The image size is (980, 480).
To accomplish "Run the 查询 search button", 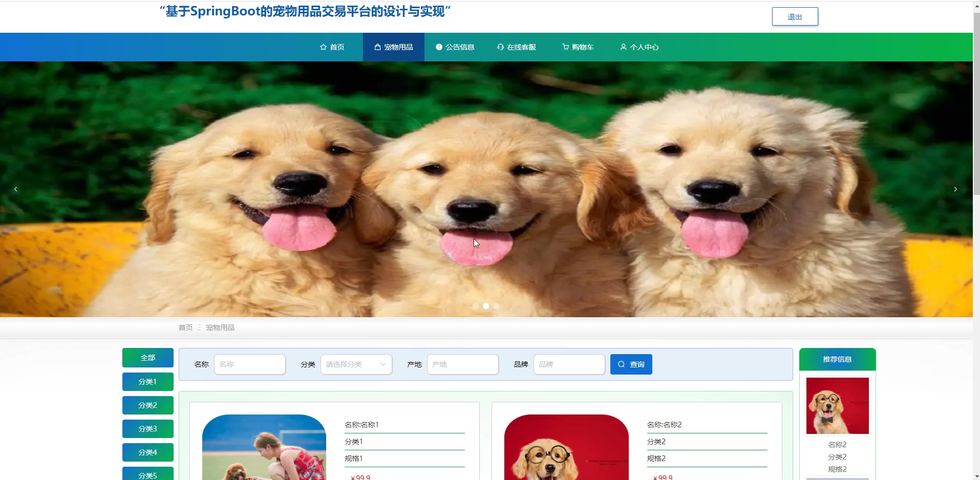I will click(631, 364).
